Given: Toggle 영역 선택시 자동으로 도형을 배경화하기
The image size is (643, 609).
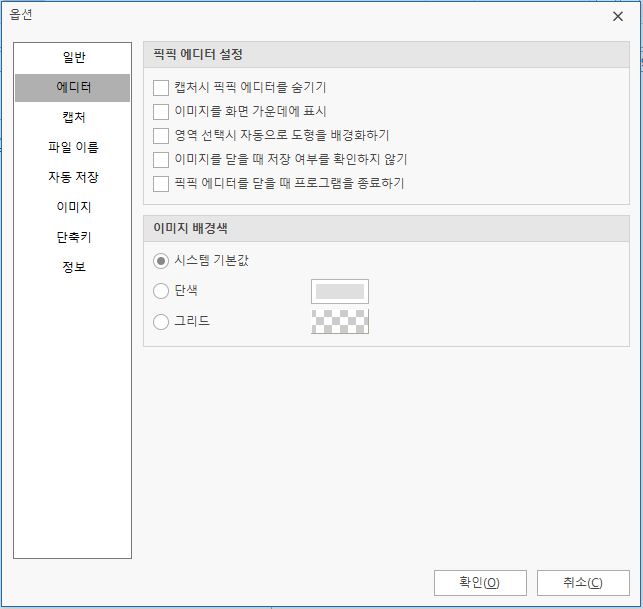Looking at the screenshot, I should pos(161,136).
